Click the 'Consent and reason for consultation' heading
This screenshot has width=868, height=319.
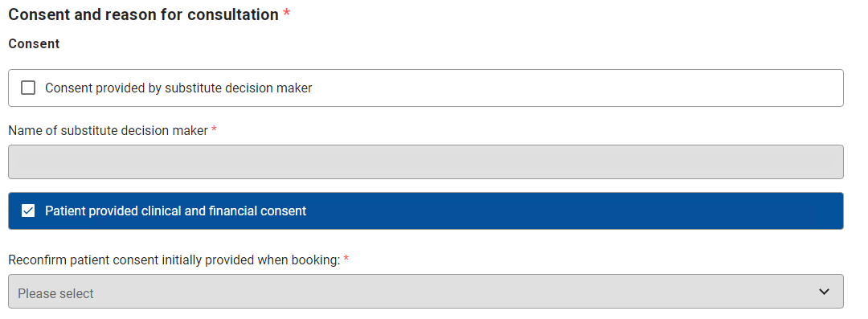click(x=143, y=15)
